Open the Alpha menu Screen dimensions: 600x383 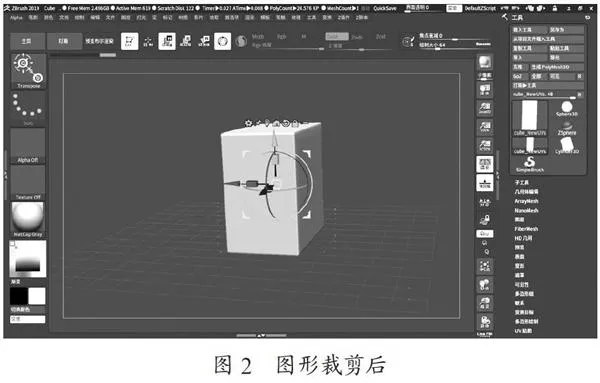[16, 18]
